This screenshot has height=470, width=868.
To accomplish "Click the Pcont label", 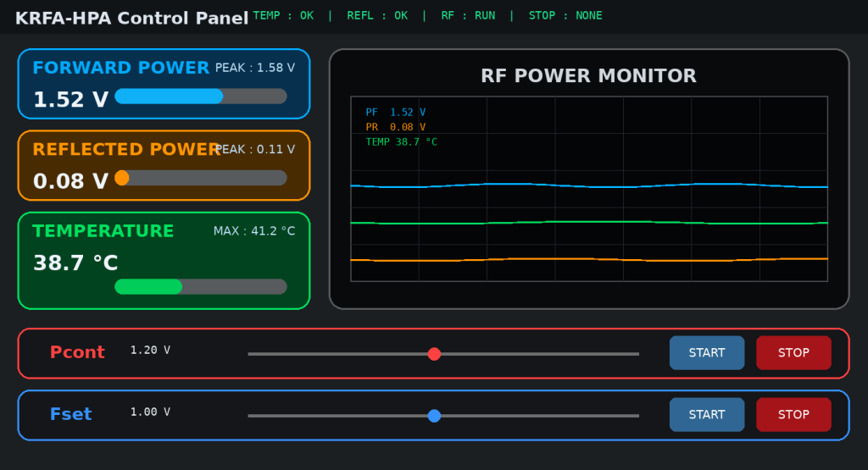I will coord(77,352).
